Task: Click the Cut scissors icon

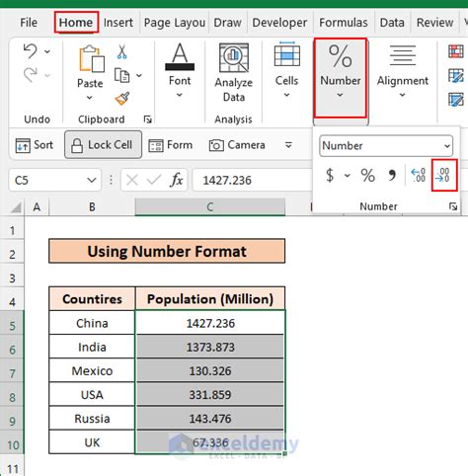Action: (121, 51)
